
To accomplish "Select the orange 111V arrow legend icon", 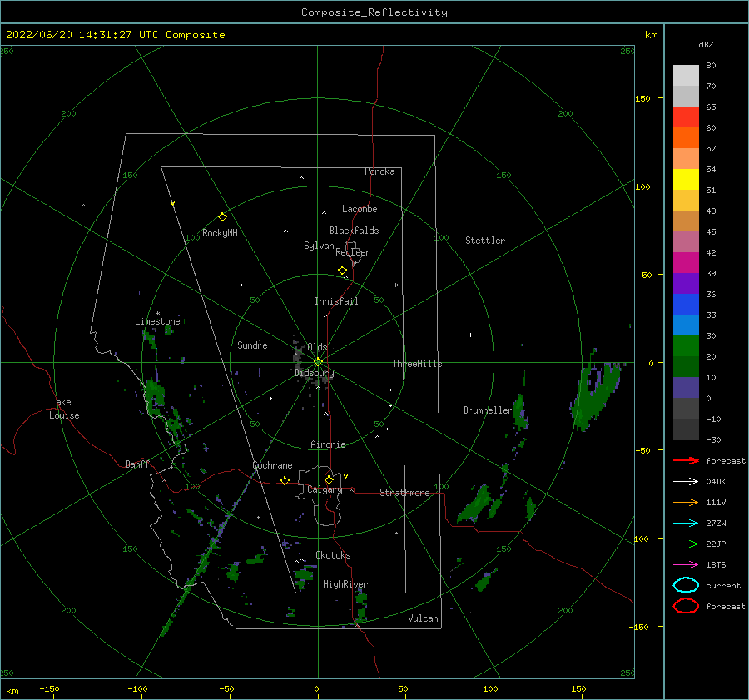I will pos(686,502).
